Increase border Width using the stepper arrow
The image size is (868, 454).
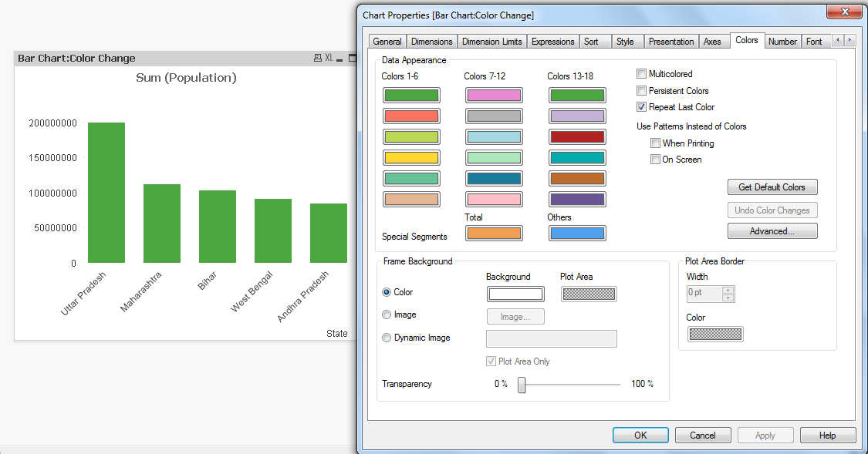coord(728,290)
